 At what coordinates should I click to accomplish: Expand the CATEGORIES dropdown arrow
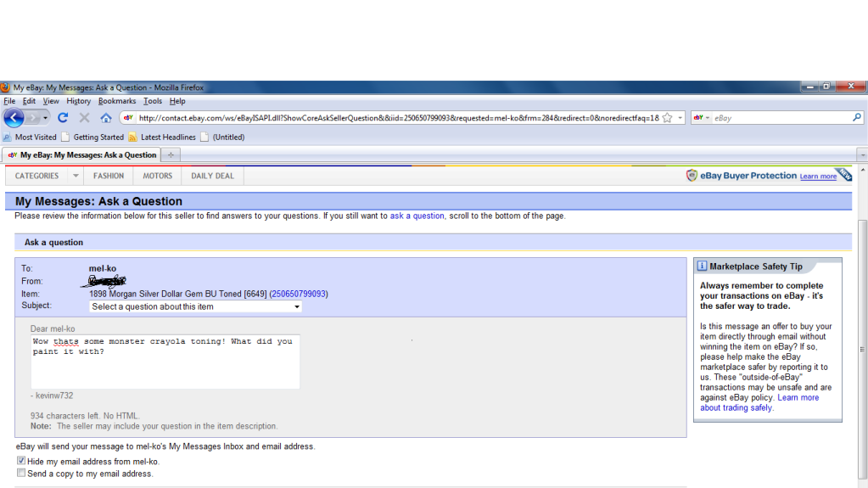[x=76, y=176]
